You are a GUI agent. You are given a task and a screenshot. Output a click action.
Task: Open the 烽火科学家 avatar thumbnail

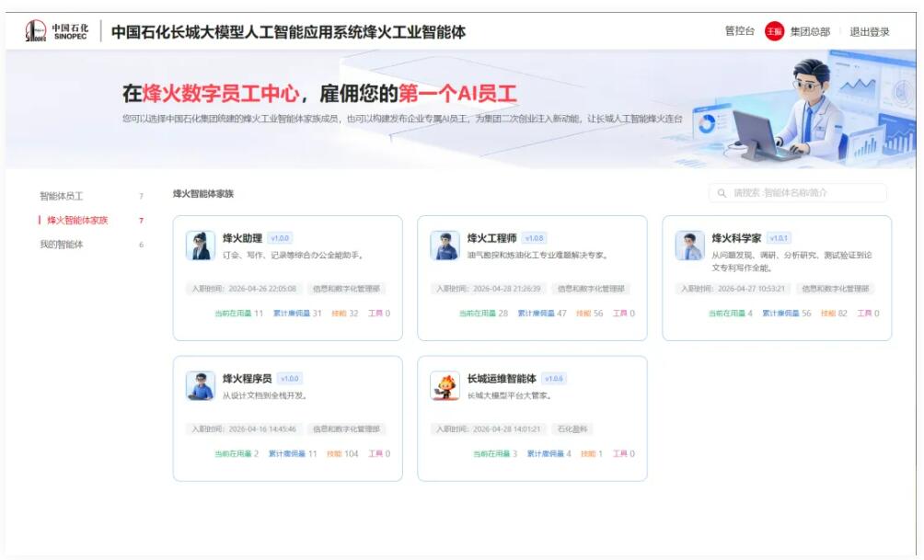[x=689, y=246]
